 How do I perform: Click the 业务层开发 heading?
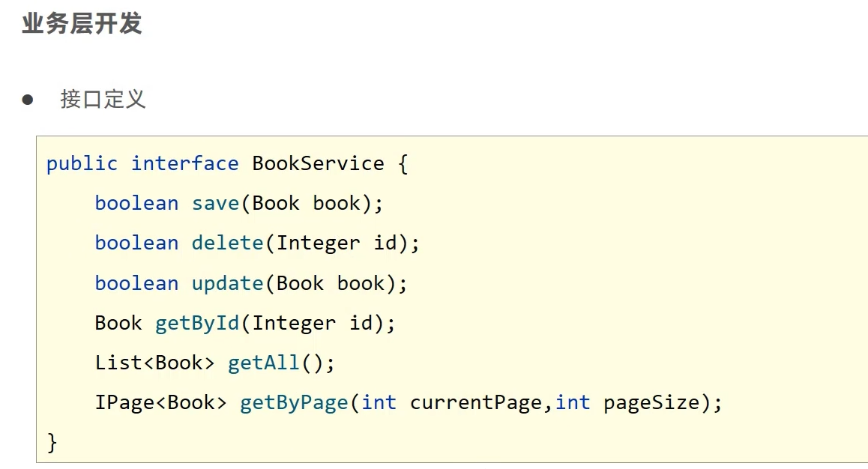coord(82,24)
